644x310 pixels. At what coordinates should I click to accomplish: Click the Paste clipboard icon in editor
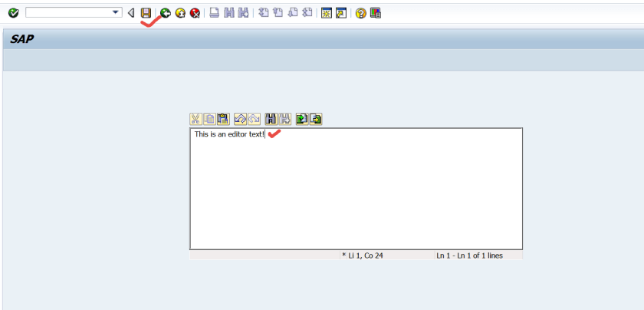click(223, 119)
